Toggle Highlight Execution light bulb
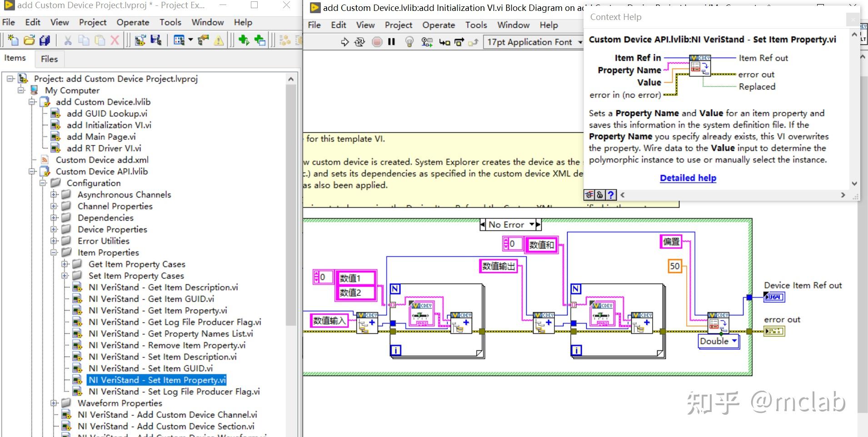 click(x=409, y=42)
